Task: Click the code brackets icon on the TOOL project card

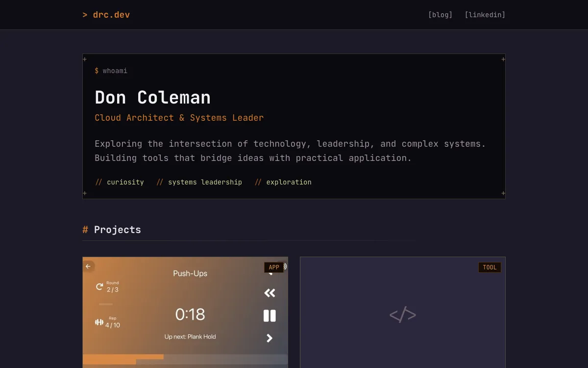Action: tap(403, 315)
